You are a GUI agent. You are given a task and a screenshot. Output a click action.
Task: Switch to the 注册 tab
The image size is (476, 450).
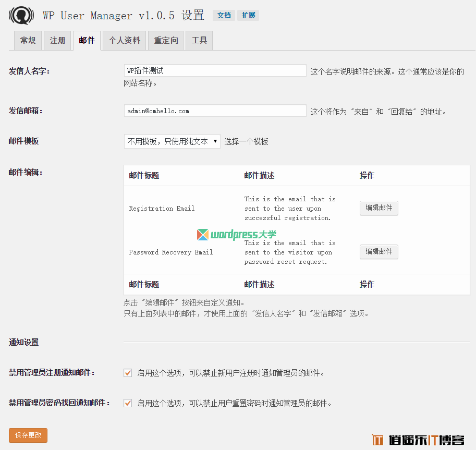[x=57, y=40]
